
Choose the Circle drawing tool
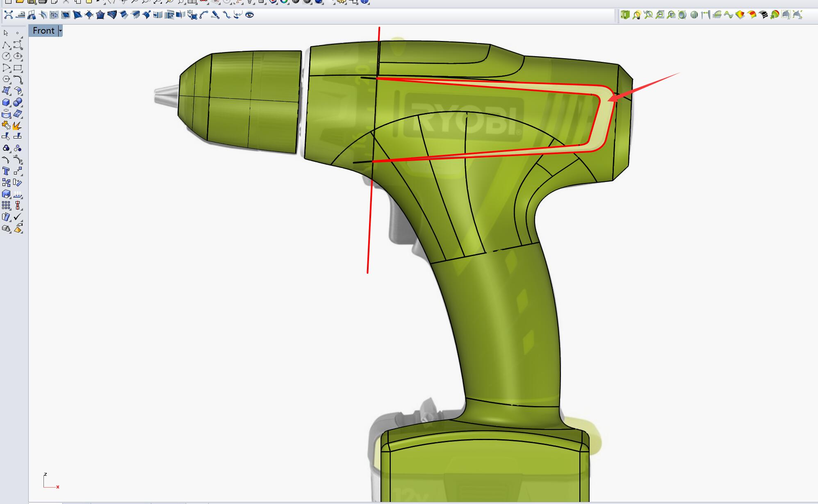click(6, 56)
